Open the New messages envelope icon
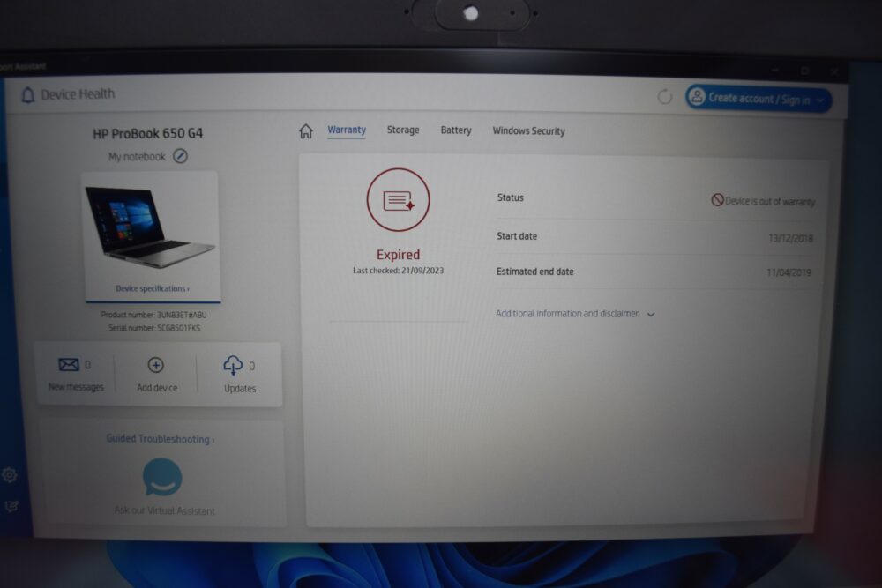This screenshot has height=588, width=882. [x=69, y=365]
